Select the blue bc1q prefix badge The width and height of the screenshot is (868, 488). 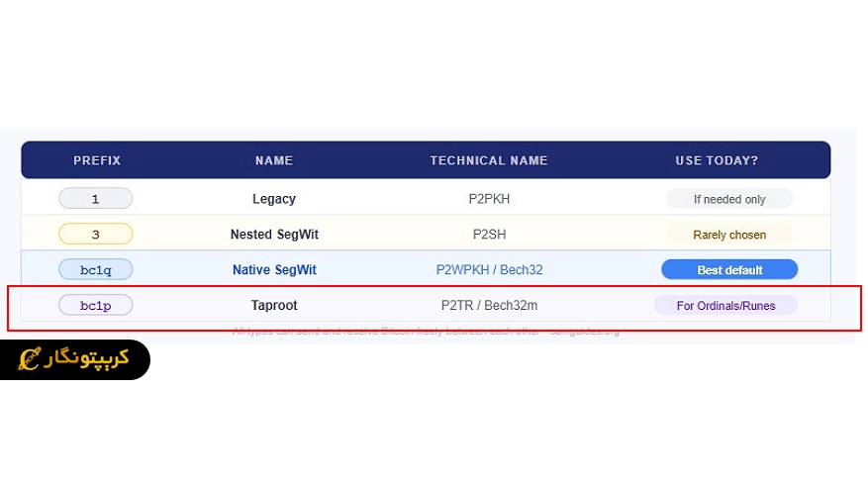pos(96,269)
